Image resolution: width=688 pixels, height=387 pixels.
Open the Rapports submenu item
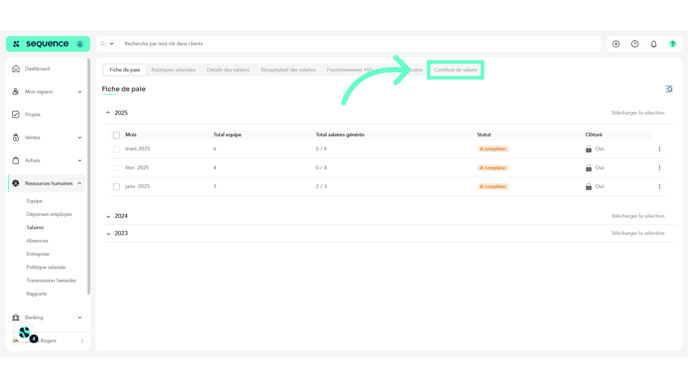36,294
